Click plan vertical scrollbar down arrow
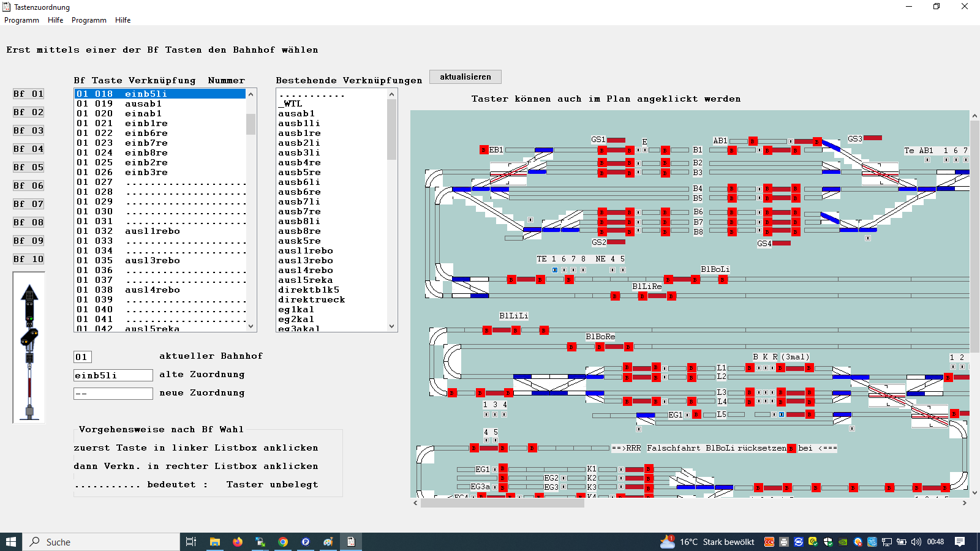 (x=974, y=492)
